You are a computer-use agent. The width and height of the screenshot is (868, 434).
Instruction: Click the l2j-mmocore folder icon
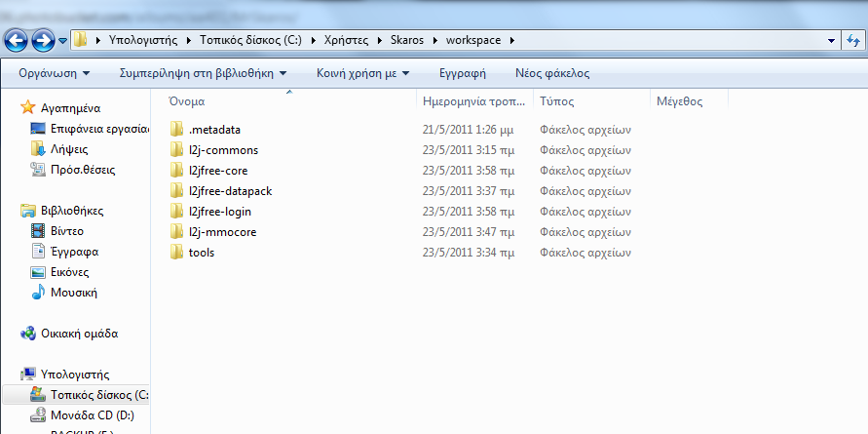tap(176, 232)
